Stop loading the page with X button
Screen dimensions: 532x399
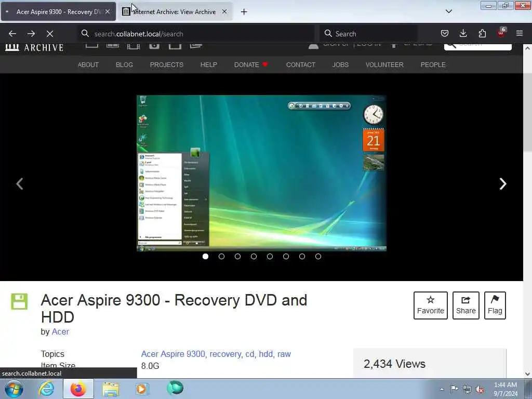tap(50, 34)
